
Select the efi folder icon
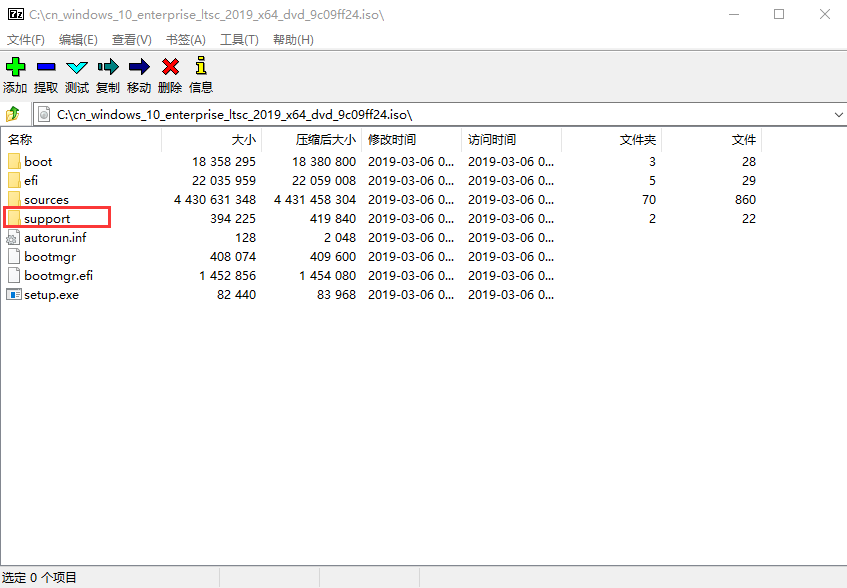coord(14,180)
